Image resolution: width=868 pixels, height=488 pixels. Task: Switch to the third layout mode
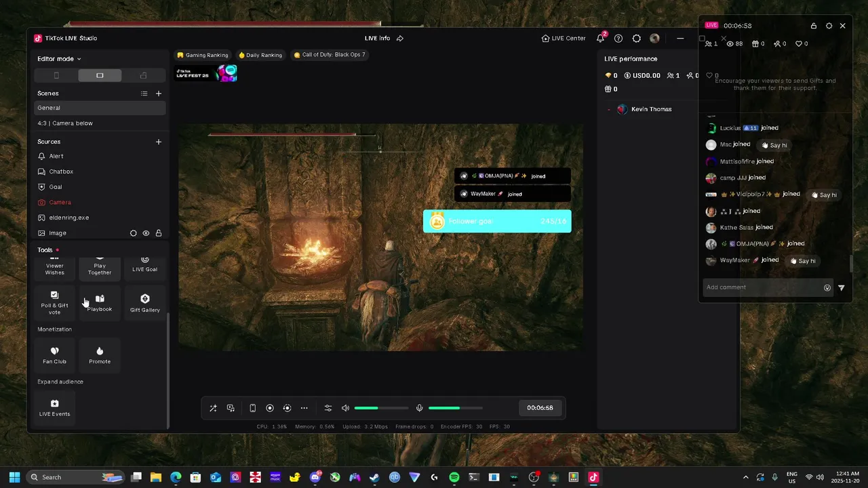[x=143, y=75]
